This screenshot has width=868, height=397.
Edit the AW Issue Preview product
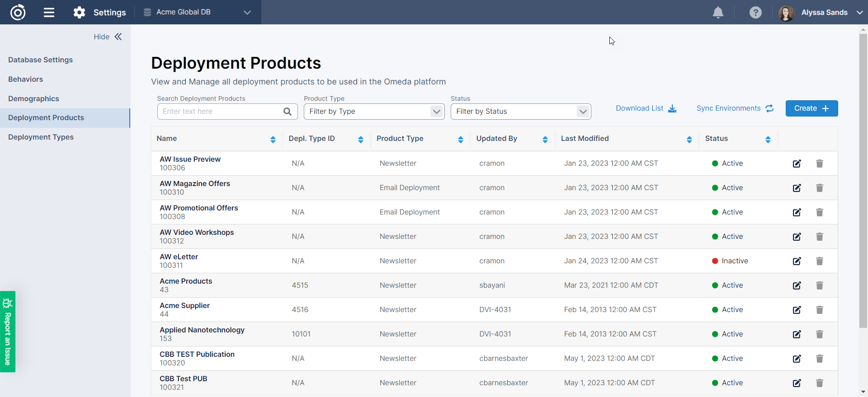point(797,163)
